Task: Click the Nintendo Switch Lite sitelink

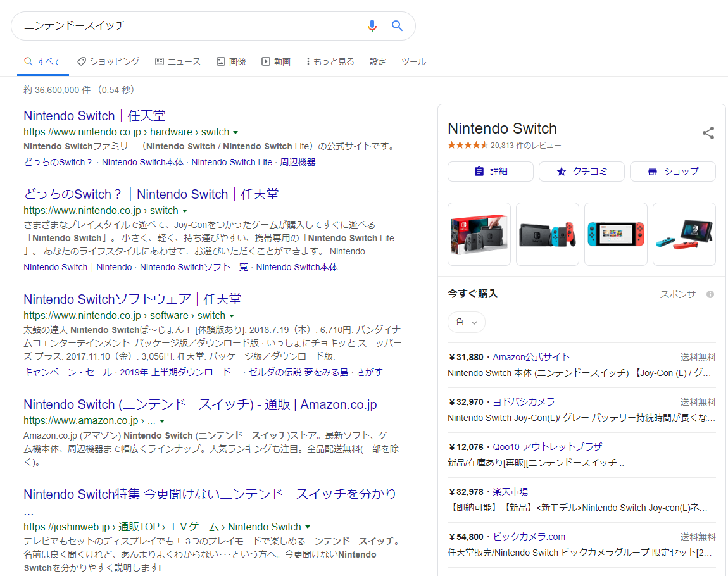Action: [x=232, y=163]
